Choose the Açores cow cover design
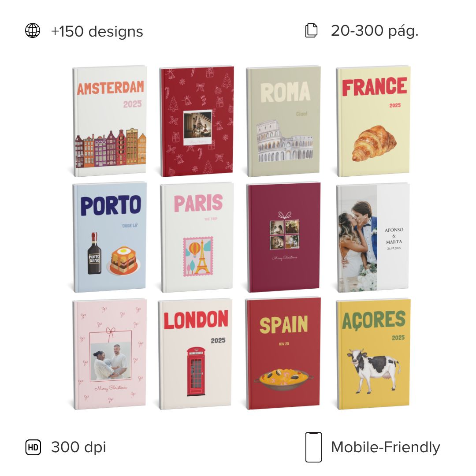Viewport: 476px width, 476px height. (x=373, y=354)
